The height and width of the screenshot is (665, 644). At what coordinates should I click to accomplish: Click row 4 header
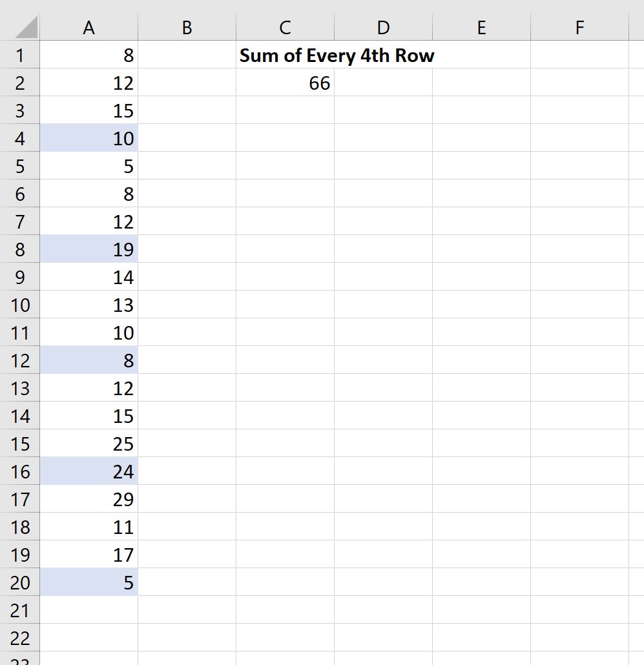(x=20, y=139)
